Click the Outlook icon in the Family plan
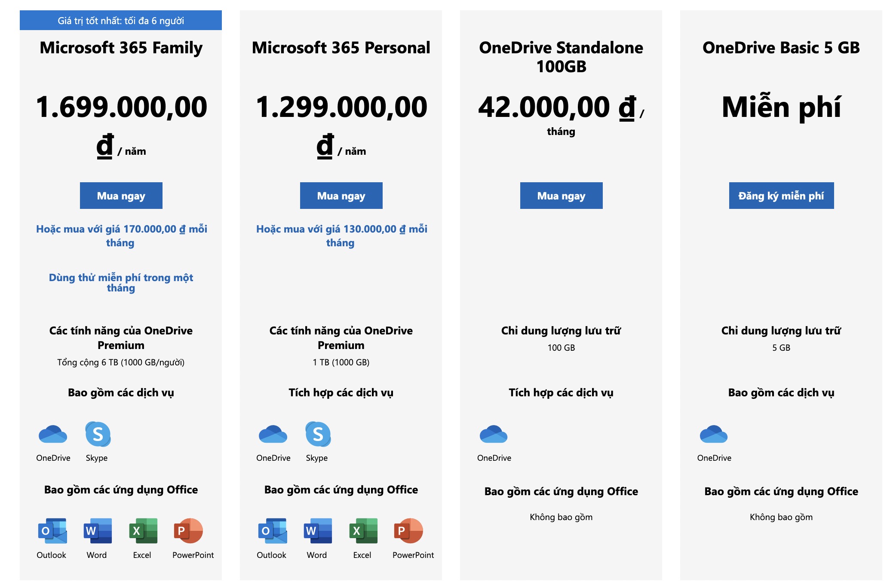This screenshot has width=896, height=588. 52,531
